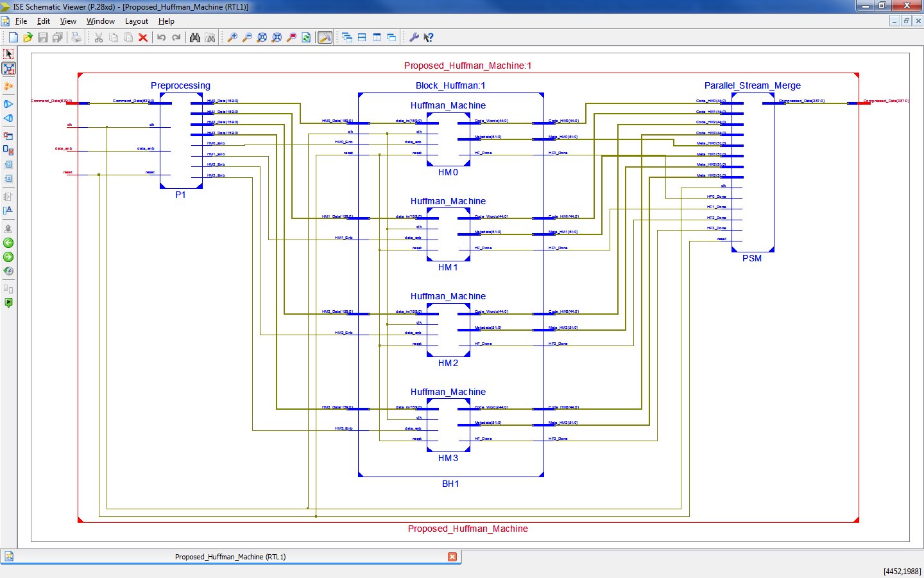The image size is (924, 578).
Task: Close the Proposed_Huffman_Machine (RTL1) tab
Action: pyautogui.click(x=452, y=557)
